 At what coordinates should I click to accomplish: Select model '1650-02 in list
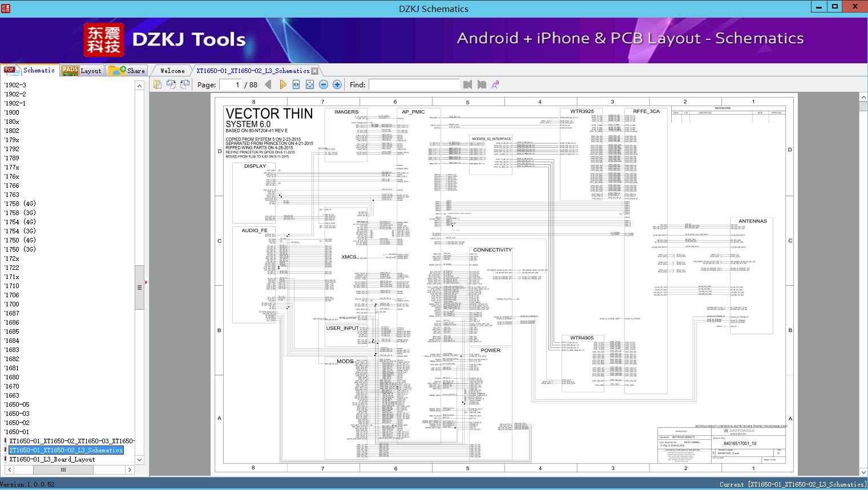pyautogui.click(x=17, y=423)
